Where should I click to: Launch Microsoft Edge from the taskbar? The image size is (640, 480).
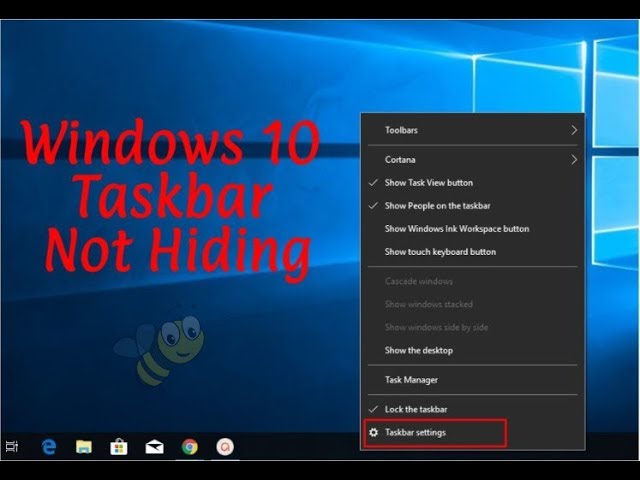(x=49, y=447)
